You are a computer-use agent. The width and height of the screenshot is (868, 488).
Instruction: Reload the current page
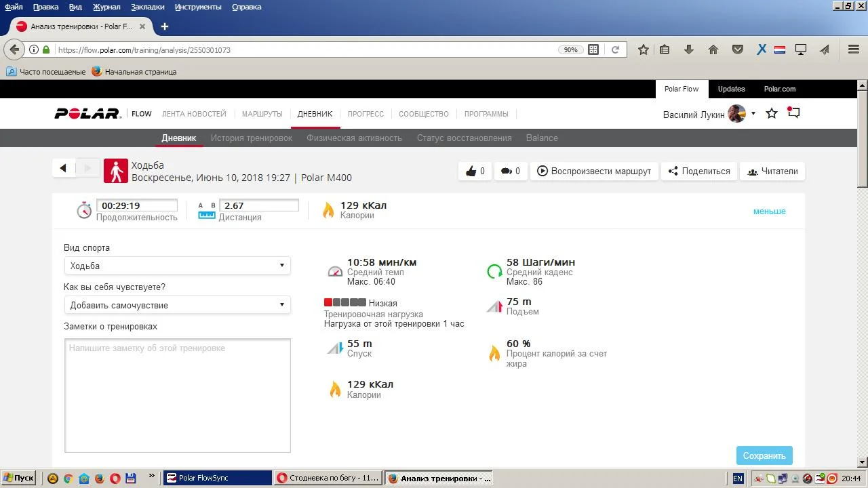click(615, 49)
